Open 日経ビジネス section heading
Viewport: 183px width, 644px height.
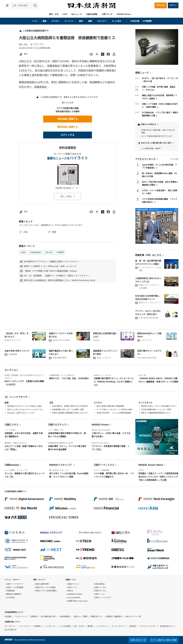13,425
